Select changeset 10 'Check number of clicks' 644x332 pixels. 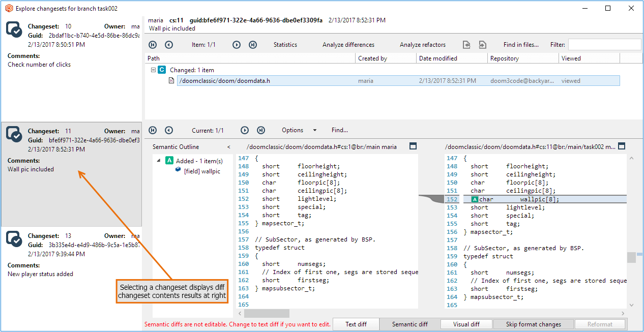pos(71,70)
